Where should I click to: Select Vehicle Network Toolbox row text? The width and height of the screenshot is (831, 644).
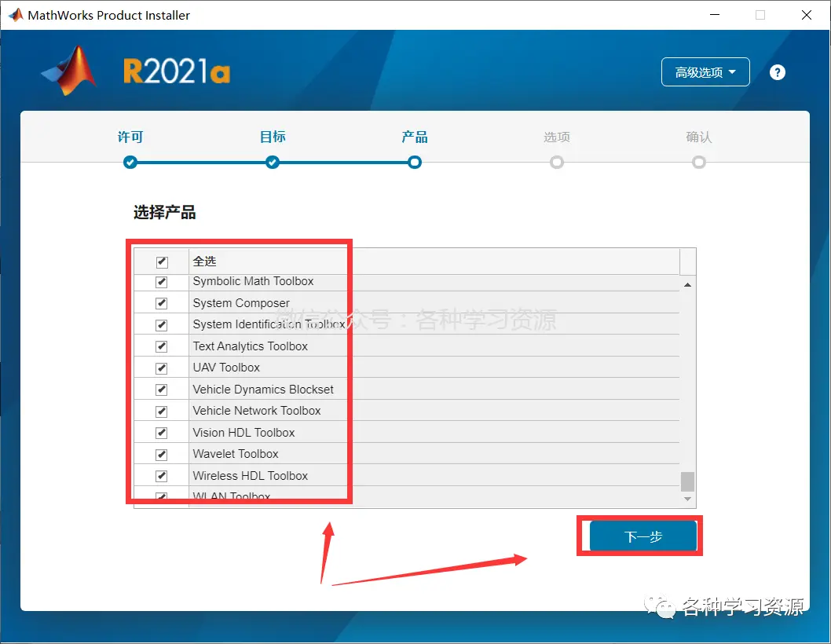257,411
